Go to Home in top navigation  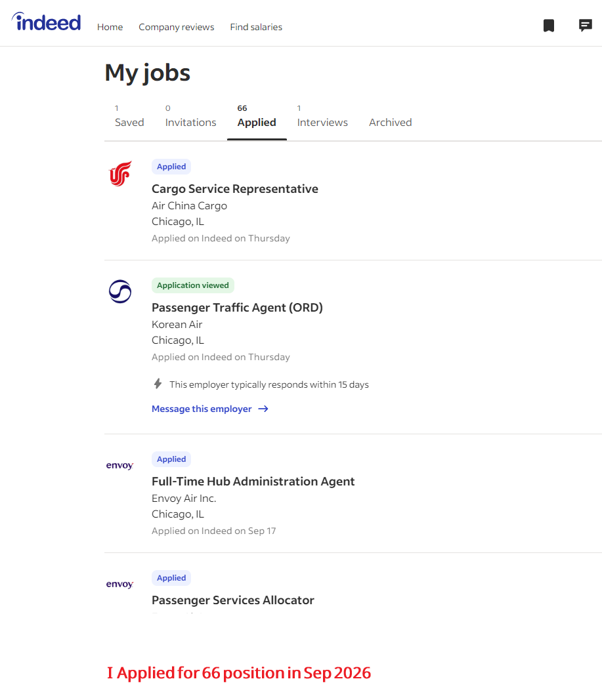coord(110,28)
